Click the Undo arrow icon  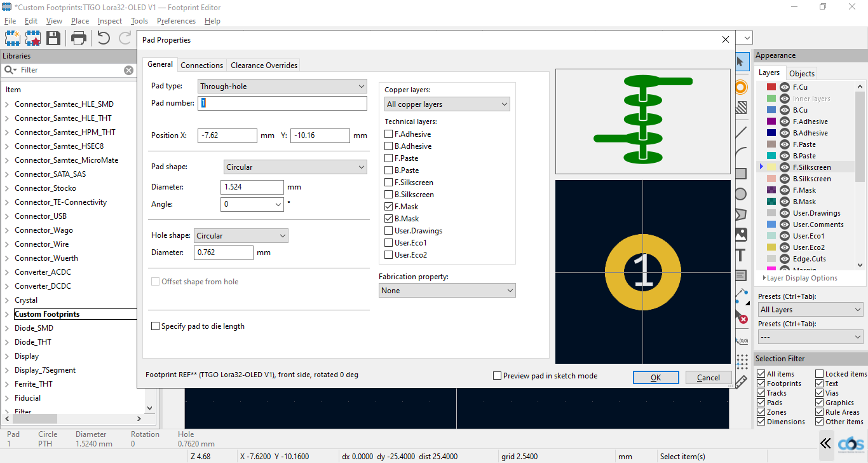pyautogui.click(x=104, y=38)
